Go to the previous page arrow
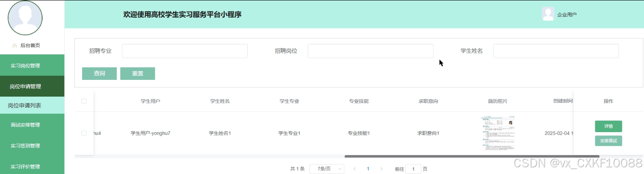 (355, 169)
